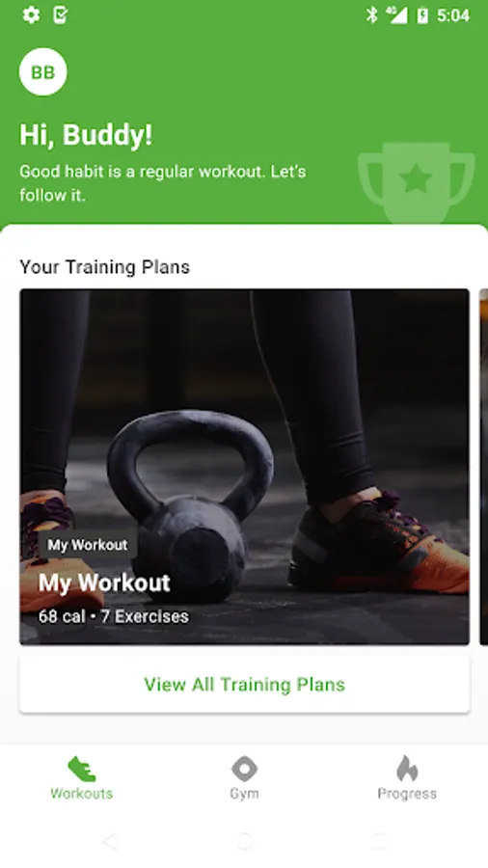Image resolution: width=488 pixels, height=868 pixels.
Task: Tap the clipboard check status icon
Action: [x=61, y=14]
